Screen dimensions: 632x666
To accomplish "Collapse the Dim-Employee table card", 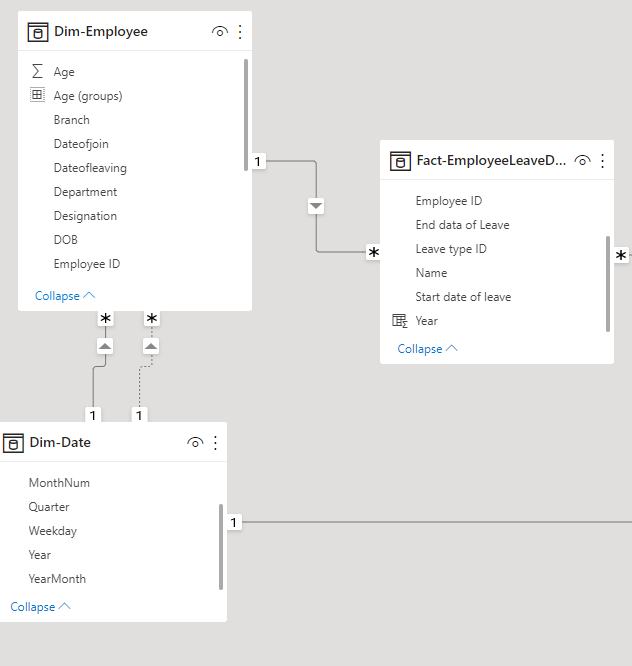I will tap(65, 296).
